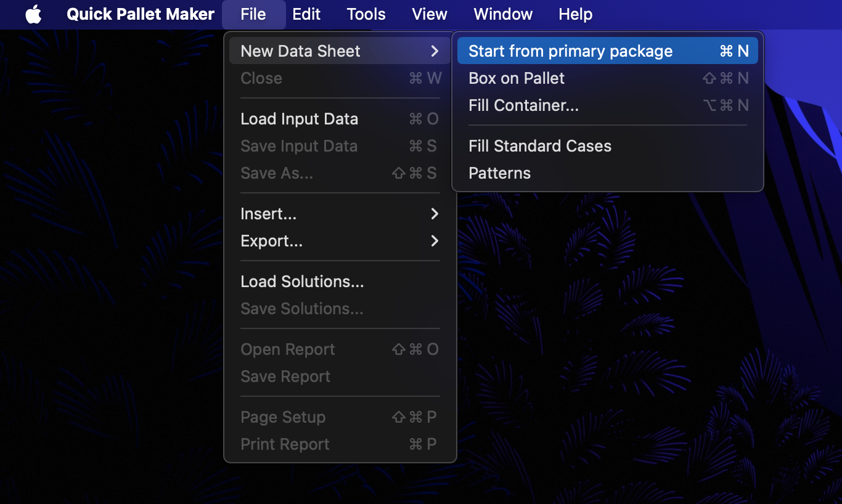Viewport: 842px width, 504px height.
Task: Open the Patterns data sheet
Action: click(x=608, y=173)
